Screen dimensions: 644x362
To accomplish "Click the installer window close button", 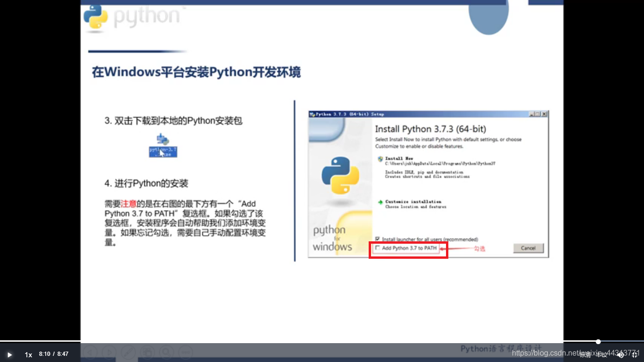I will pos(544,114).
